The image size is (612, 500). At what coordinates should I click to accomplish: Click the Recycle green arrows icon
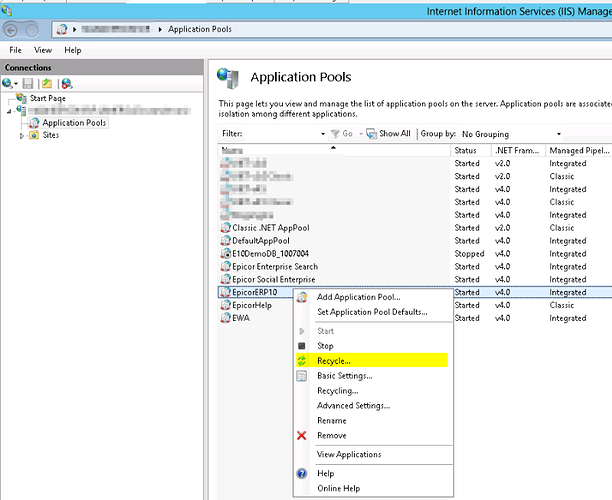(x=302, y=361)
